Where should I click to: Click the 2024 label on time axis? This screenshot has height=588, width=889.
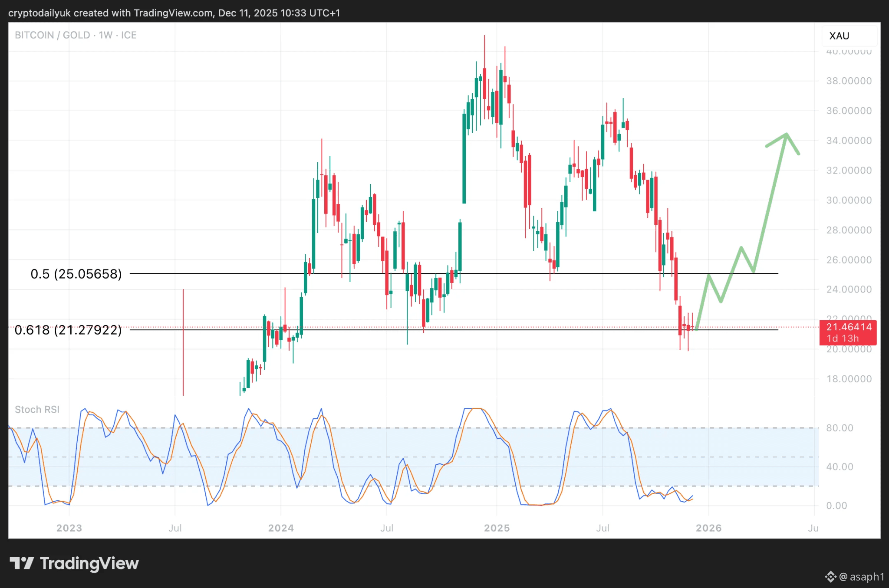tap(281, 528)
